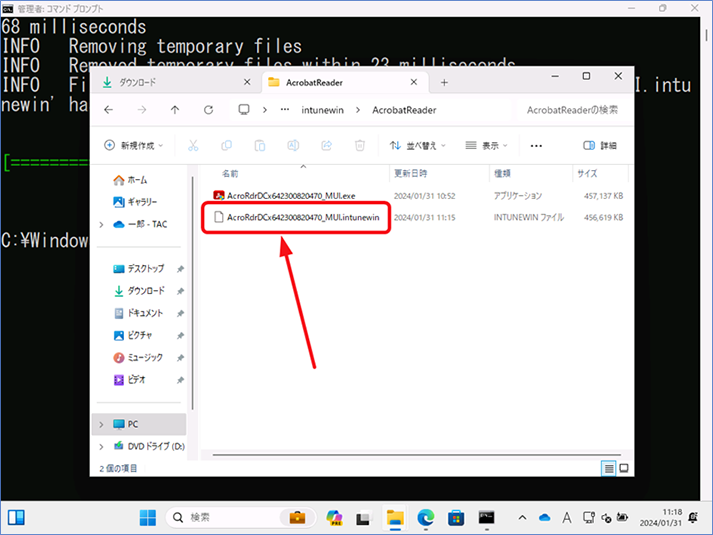This screenshot has height=535, width=713.
Task: Open widgets panel at taskbar left
Action: click(x=16, y=518)
